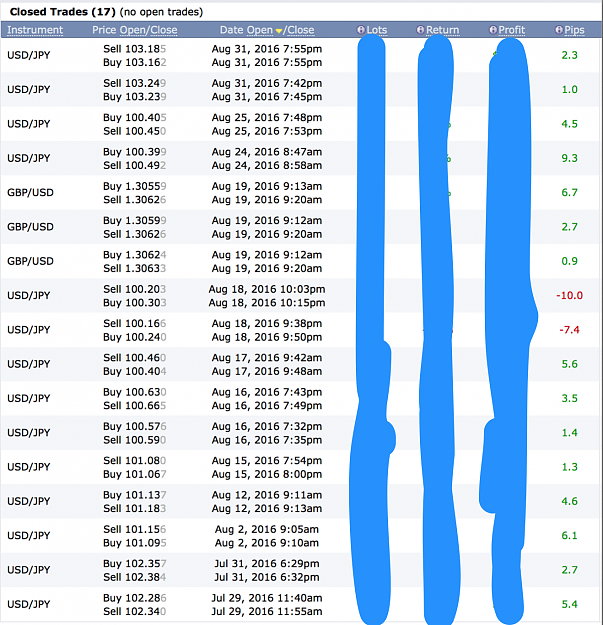The width and height of the screenshot is (603, 625).
Task: Click the red pips value -10.0
Action: point(570,295)
